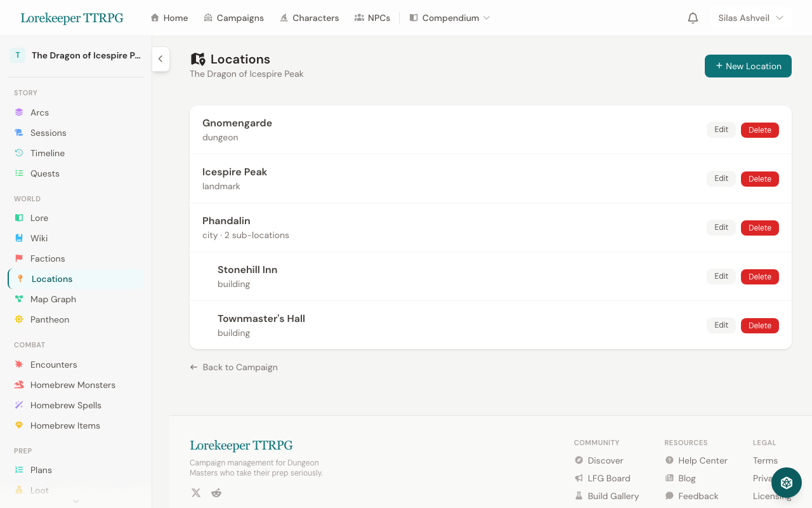This screenshot has height=508, width=812.
Task: Select the Locations pin icon
Action: 19,279
